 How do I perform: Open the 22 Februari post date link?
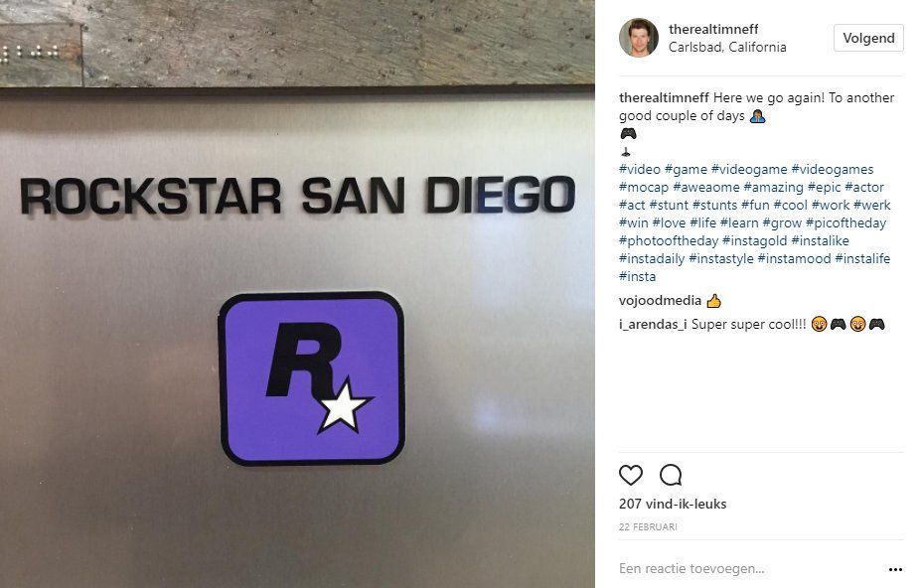tap(648, 526)
